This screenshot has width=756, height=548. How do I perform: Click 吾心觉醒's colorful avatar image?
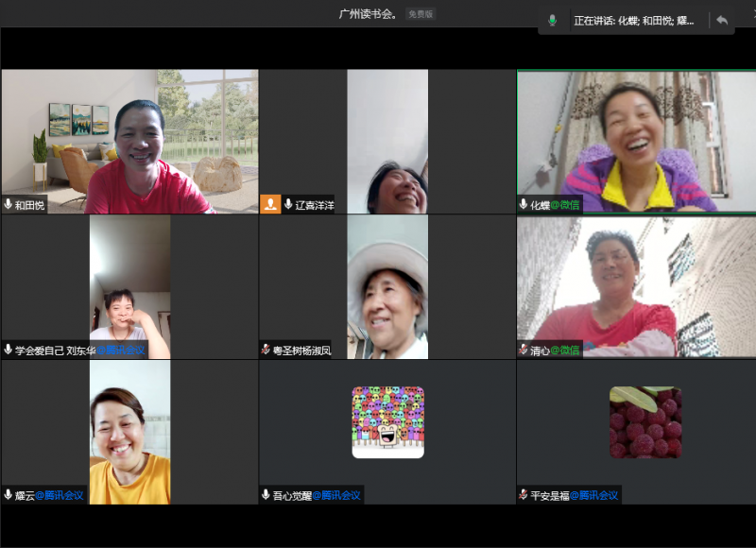(x=387, y=422)
